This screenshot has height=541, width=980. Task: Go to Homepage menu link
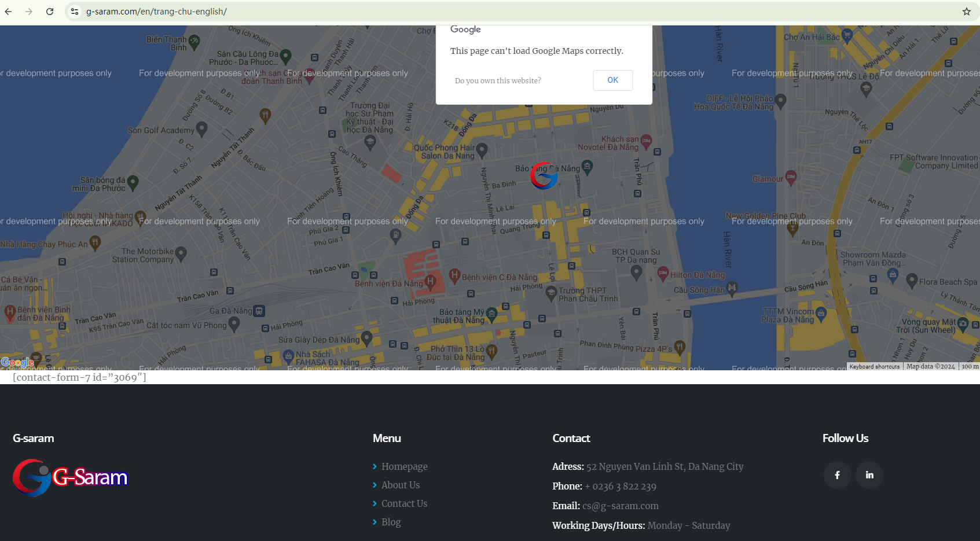pos(404,466)
